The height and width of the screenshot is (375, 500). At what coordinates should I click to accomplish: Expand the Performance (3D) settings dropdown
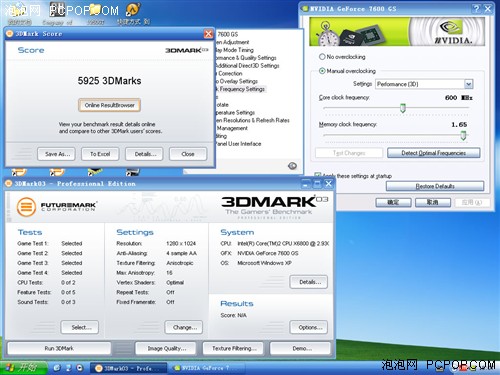[469, 84]
